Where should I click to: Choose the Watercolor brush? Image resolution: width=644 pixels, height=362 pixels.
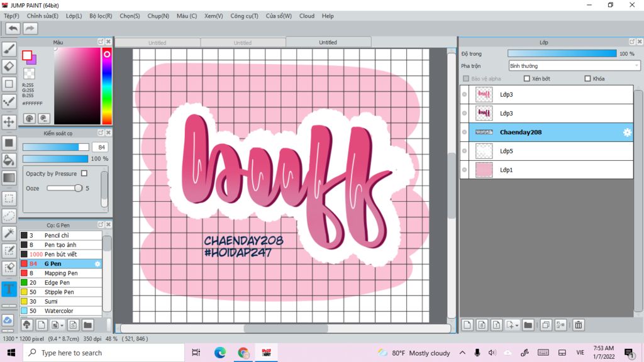coord(58,310)
